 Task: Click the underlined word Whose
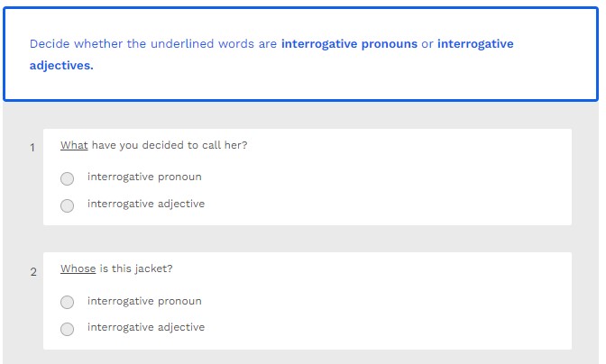78,268
